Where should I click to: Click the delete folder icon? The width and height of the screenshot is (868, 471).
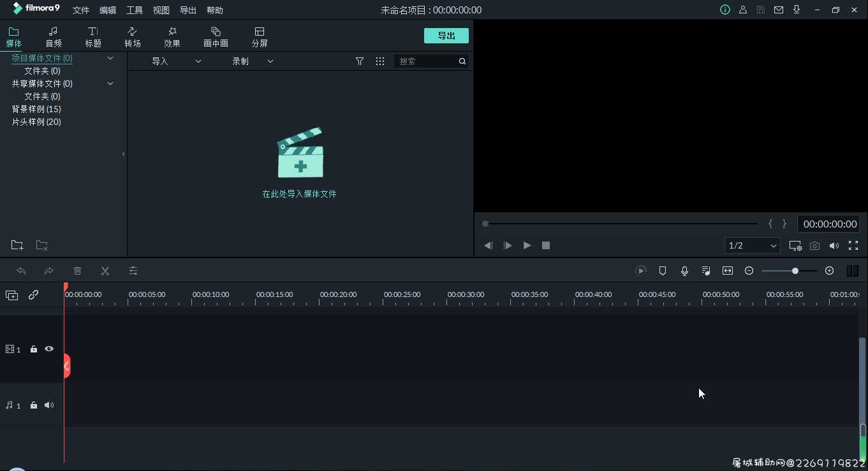coord(42,245)
